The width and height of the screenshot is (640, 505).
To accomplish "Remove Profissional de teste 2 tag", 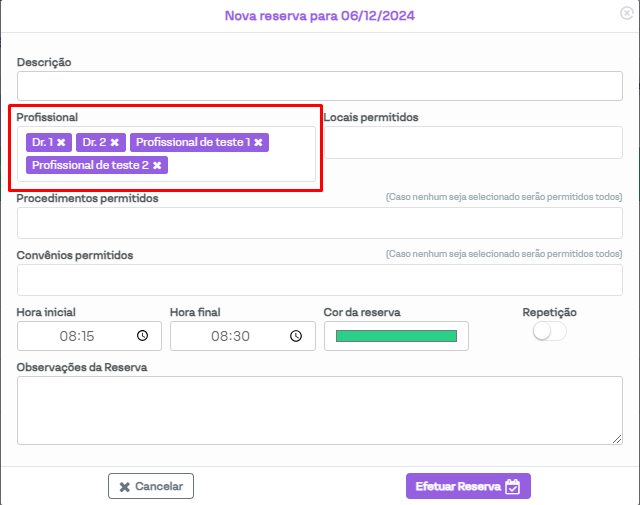I will pos(157,165).
